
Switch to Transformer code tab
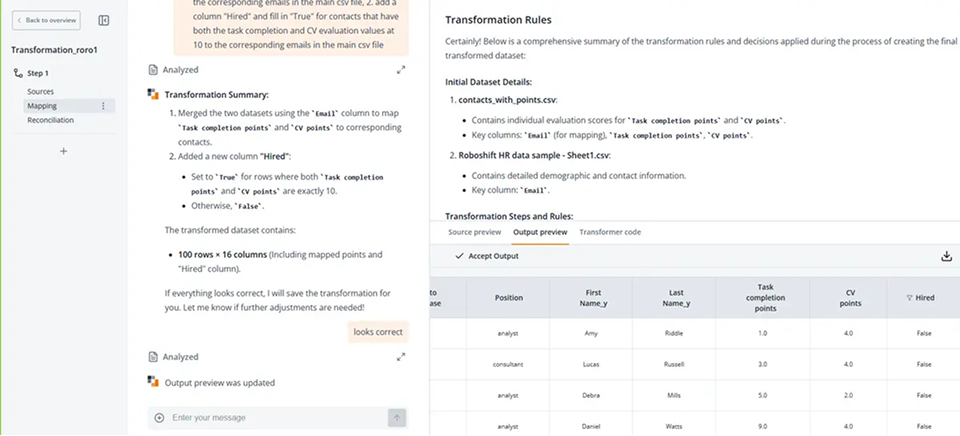coord(610,232)
